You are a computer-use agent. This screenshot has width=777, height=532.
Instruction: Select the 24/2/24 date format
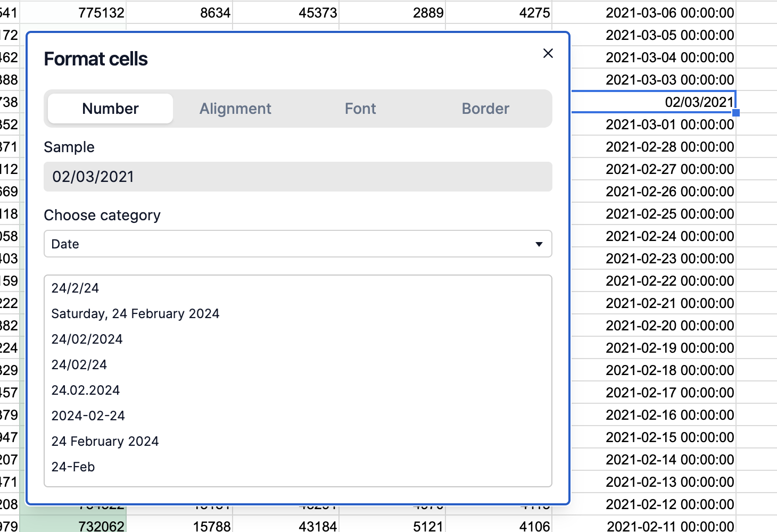point(75,288)
